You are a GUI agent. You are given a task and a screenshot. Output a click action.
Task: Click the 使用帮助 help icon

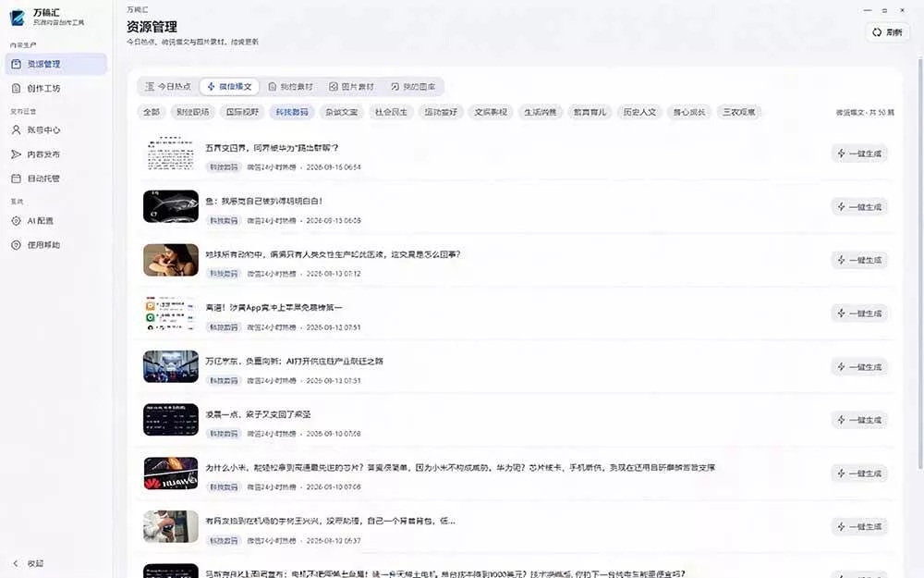[x=17, y=245]
